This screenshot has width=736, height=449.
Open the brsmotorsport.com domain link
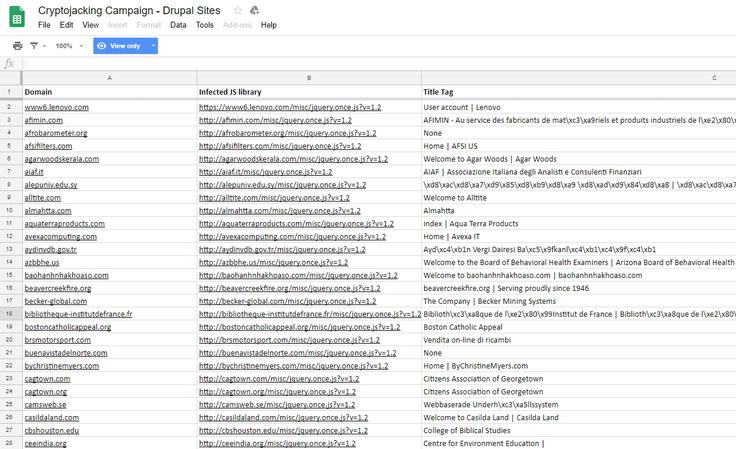tap(57, 340)
